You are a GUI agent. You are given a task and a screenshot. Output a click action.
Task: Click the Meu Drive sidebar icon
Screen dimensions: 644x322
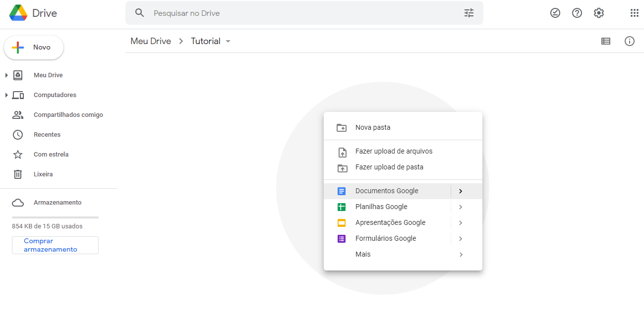pyautogui.click(x=18, y=75)
